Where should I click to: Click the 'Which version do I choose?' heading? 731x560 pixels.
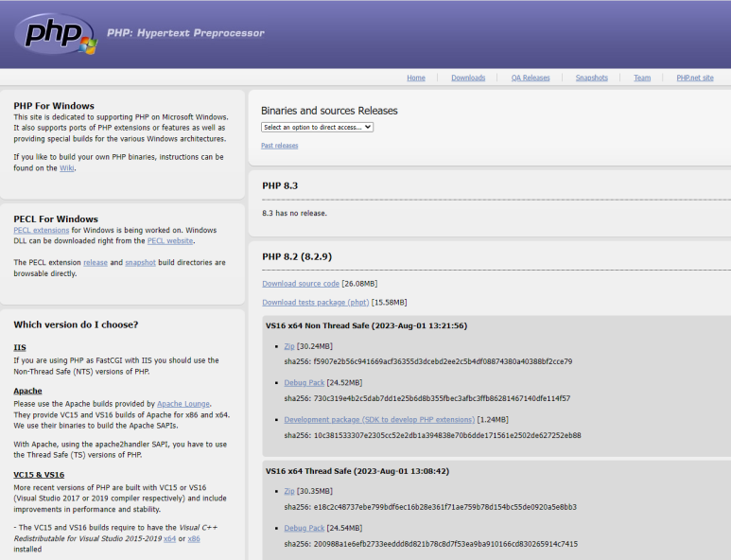(x=76, y=324)
